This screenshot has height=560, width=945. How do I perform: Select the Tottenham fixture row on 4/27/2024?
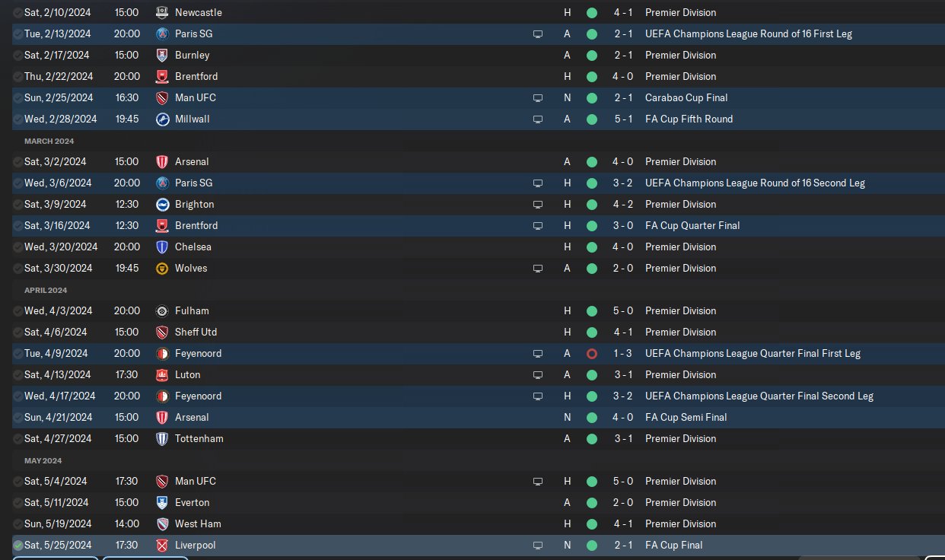click(x=479, y=438)
